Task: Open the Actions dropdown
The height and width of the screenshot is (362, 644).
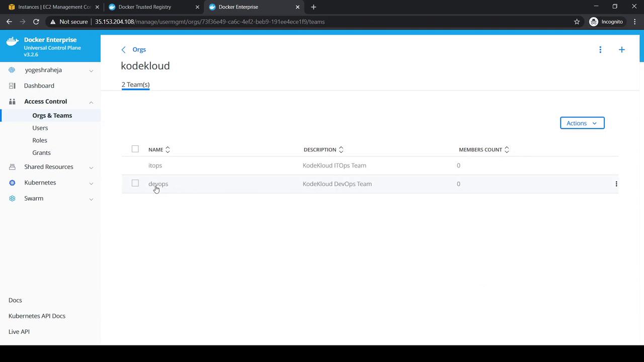Action: [x=582, y=123]
